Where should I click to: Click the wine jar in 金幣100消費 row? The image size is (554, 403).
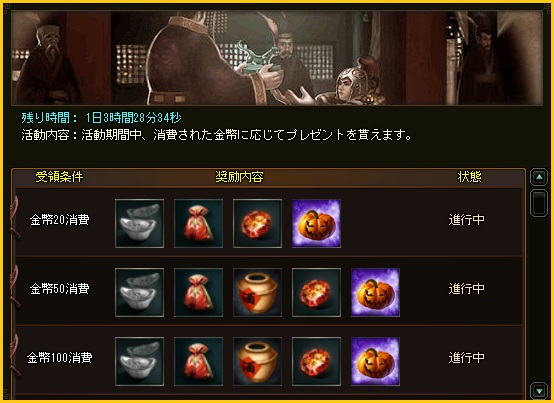coord(257,361)
